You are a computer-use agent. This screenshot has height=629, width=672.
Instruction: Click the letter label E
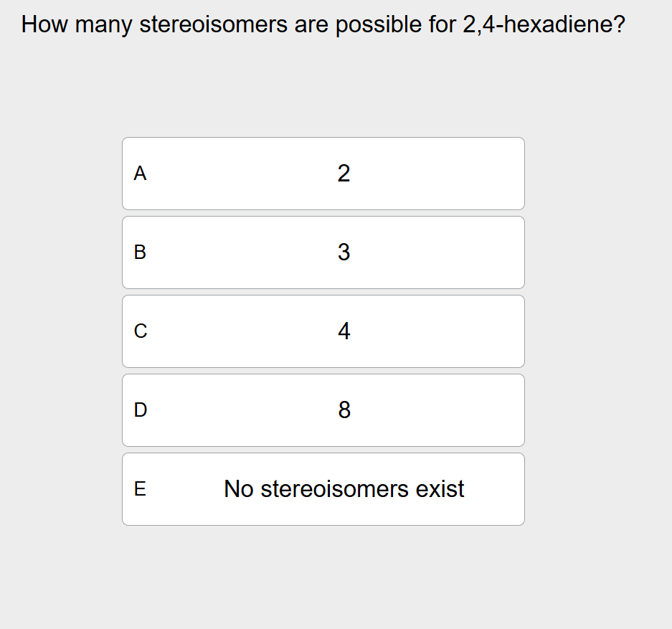pyautogui.click(x=140, y=489)
